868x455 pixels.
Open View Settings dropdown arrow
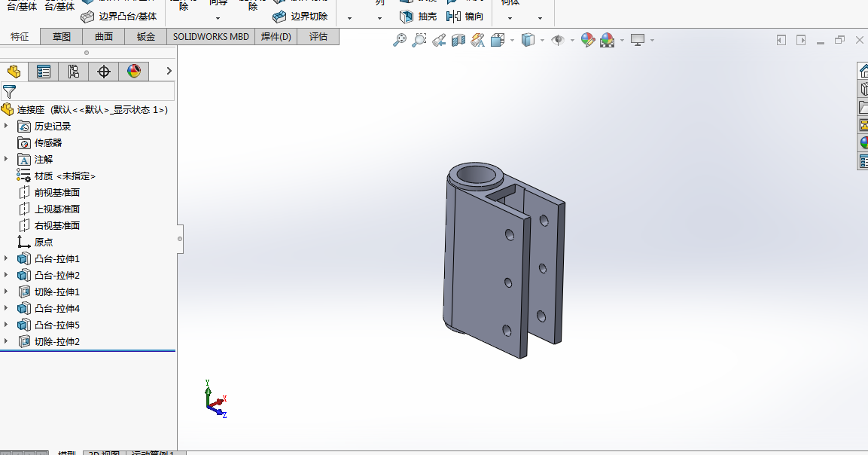[x=653, y=40]
